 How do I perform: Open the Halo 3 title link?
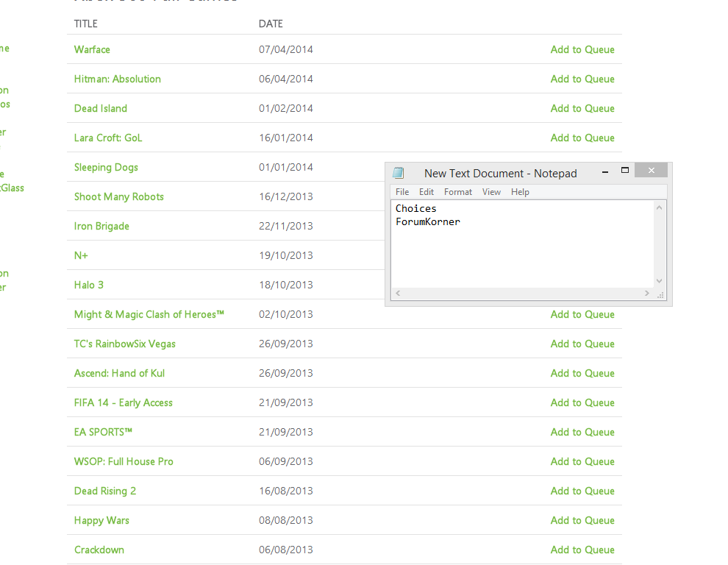(x=89, y=285)
